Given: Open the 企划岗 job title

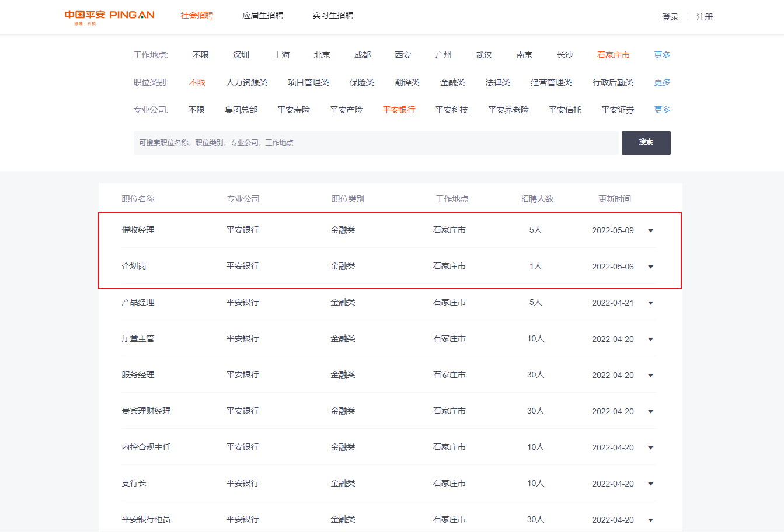Looking at the screenshot, I should coord(134,266).
